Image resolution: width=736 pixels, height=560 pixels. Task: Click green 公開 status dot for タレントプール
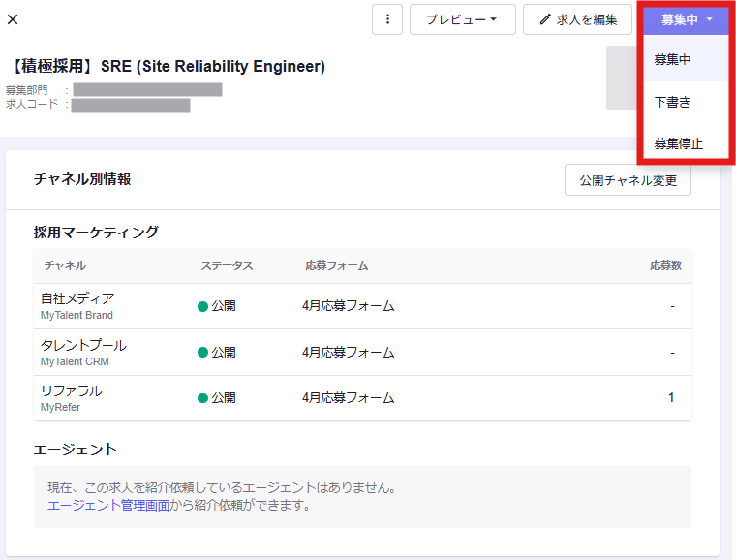pyautogui.click(x=203, y=352)
